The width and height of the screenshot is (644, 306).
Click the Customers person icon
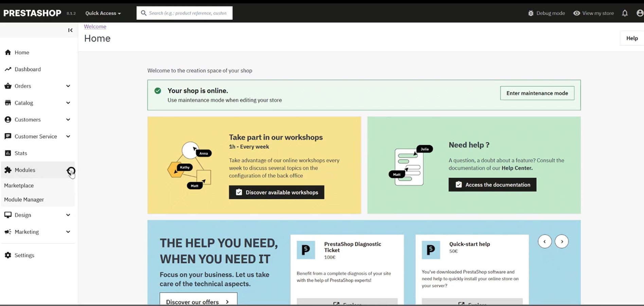point(8,119)
